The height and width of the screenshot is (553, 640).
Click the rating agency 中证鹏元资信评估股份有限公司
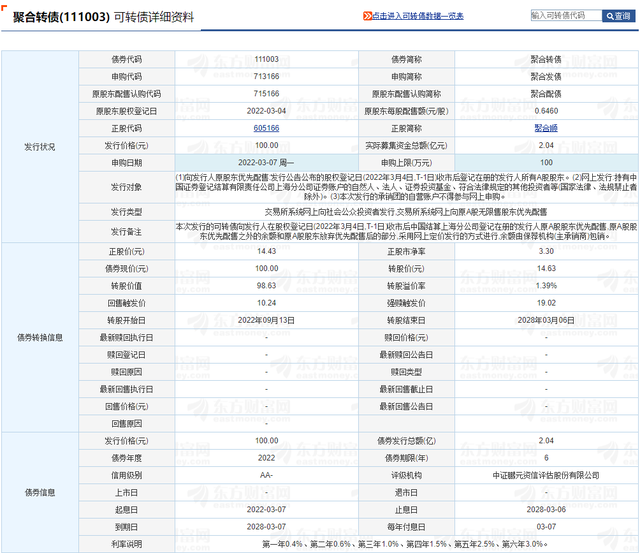coord(546,475)
